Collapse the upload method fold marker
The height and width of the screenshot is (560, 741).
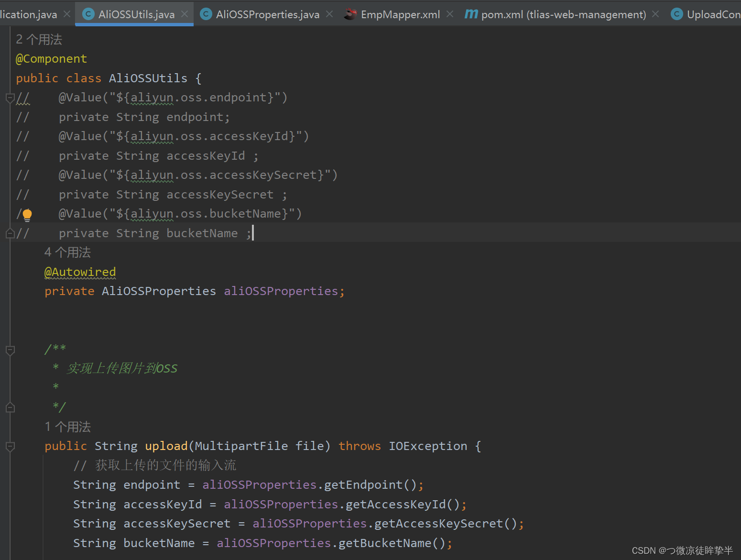[x=10, y=447]
